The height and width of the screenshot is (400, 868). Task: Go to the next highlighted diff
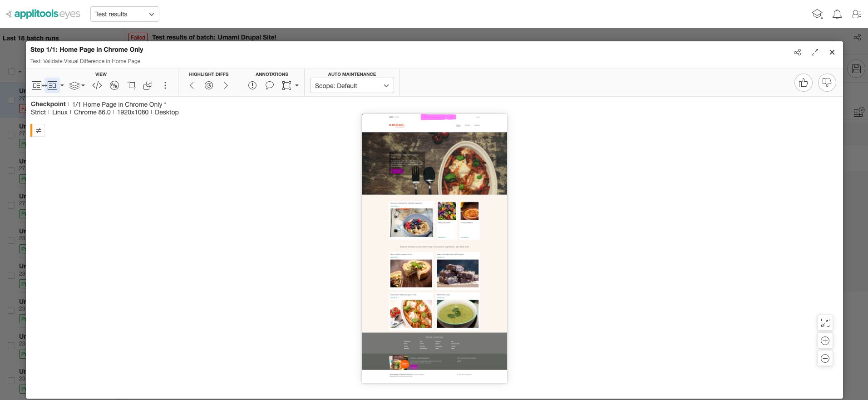coord(226,85)
